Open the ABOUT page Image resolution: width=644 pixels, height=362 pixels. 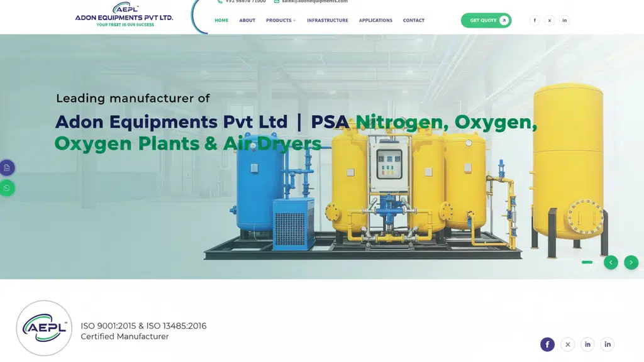pyautogui.click(x=247, y=21)
